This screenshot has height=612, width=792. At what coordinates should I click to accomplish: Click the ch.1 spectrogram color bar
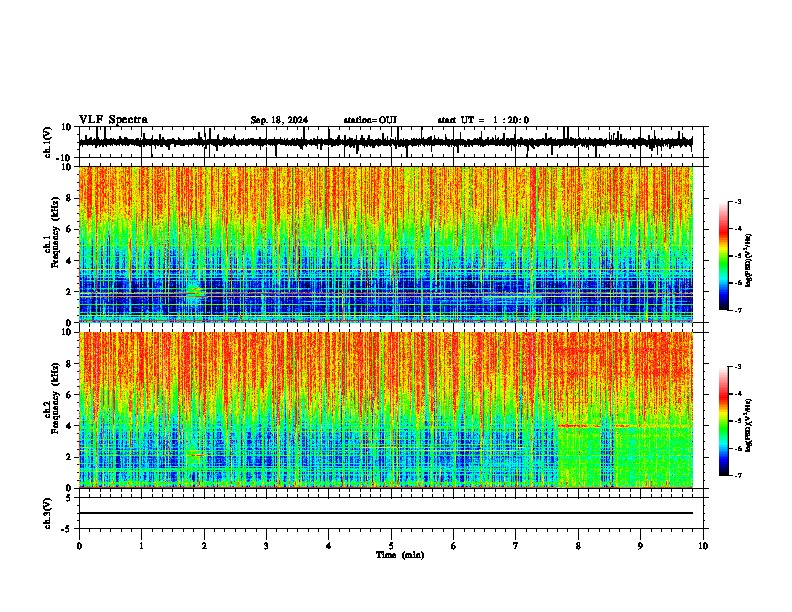[x=723, y=256]
